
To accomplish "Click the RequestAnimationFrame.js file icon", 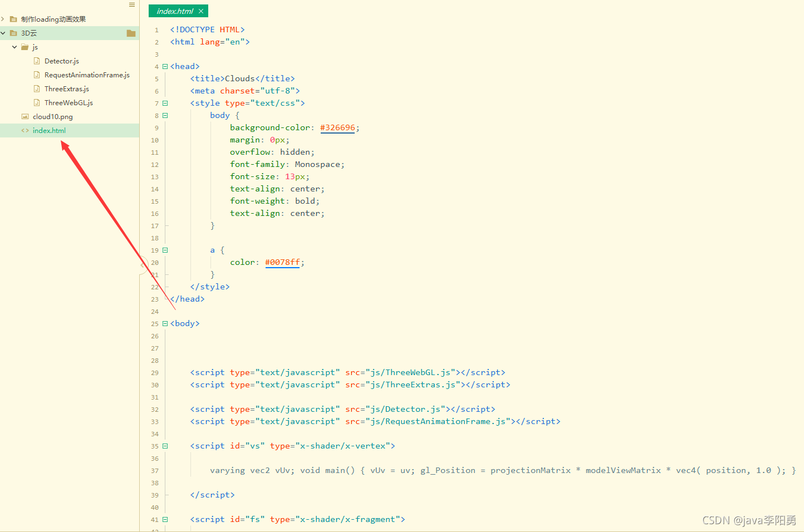I will [x=37, y=75].
